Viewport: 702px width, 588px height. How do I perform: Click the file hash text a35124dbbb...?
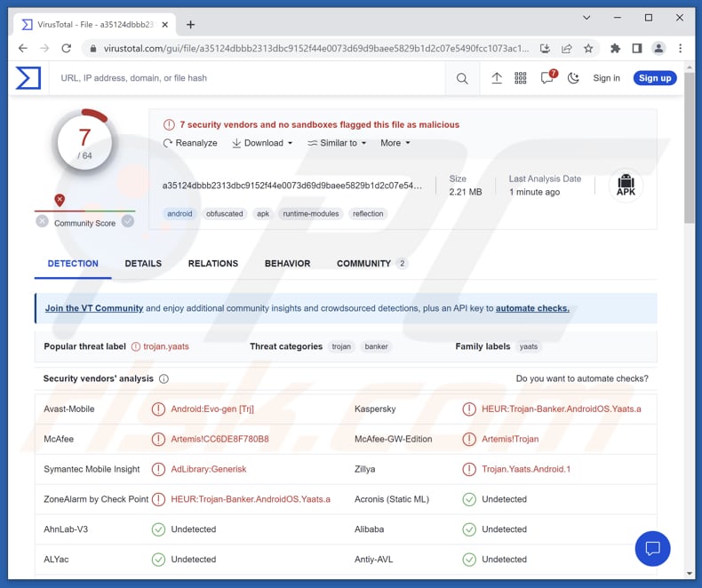click(x=291, y=186)
